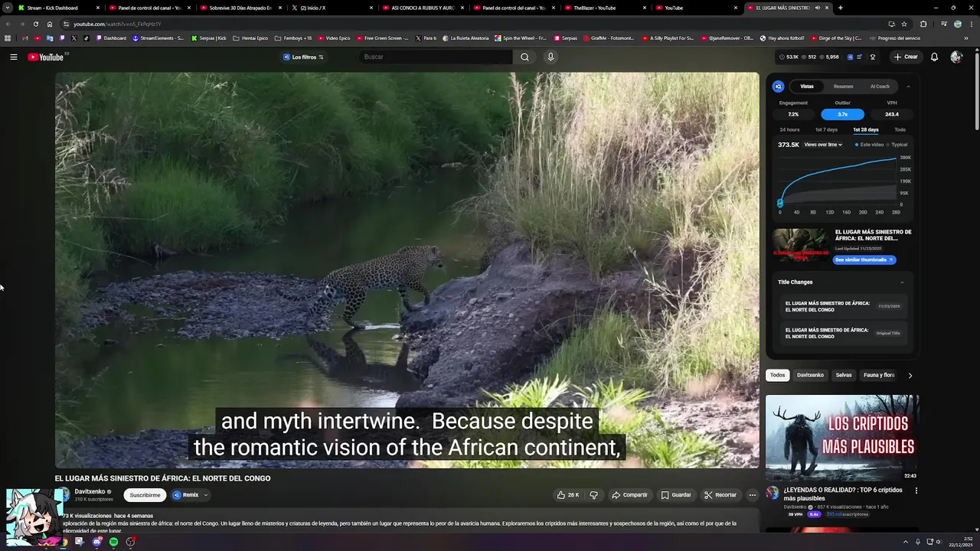
Task: Open browser extensions puzzle icon
Action: [x=923, y=24]
